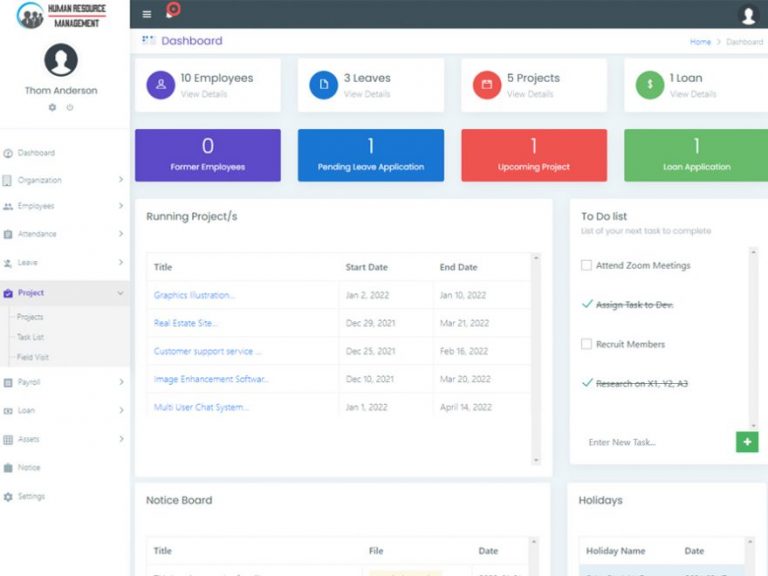
Task: Click the gear icon under Thom Anderson
Action: (x=52, y=107)
